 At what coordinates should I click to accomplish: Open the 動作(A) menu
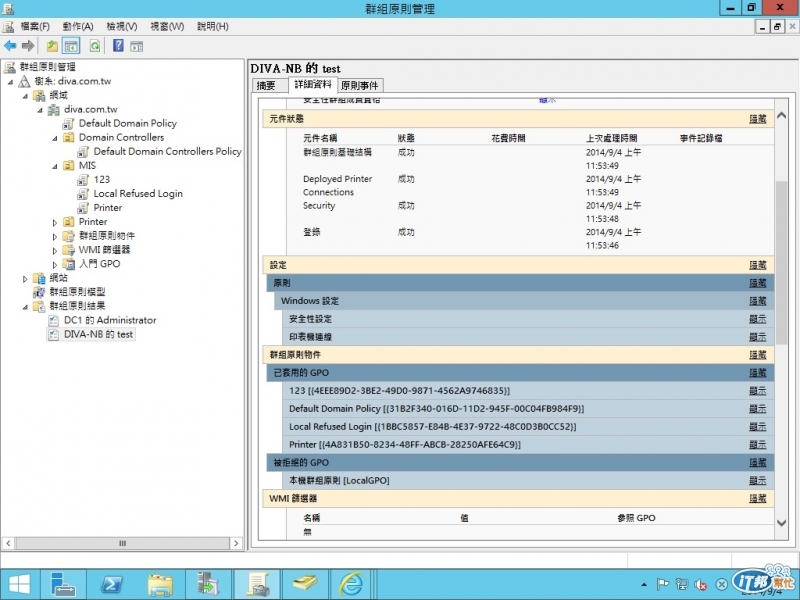click(x=78, y=27)
